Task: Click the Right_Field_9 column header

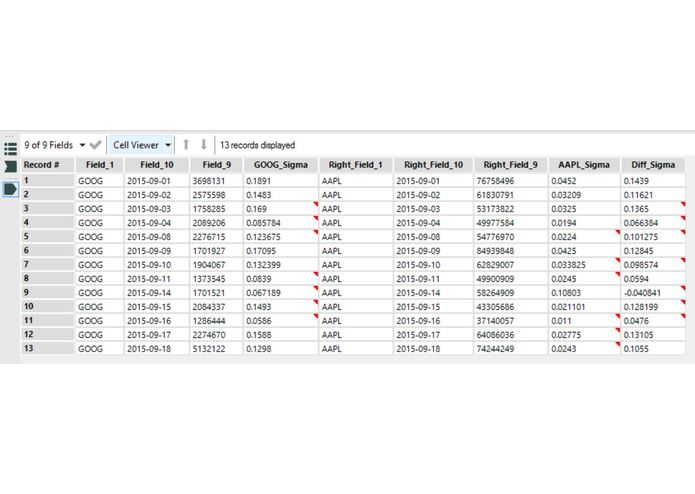Action: [x=510, y=165]
